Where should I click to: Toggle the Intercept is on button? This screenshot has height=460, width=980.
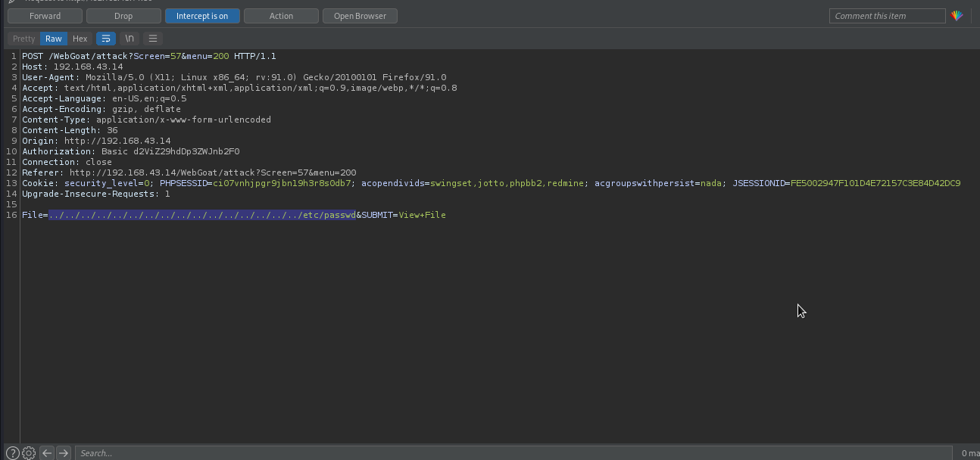202,16
